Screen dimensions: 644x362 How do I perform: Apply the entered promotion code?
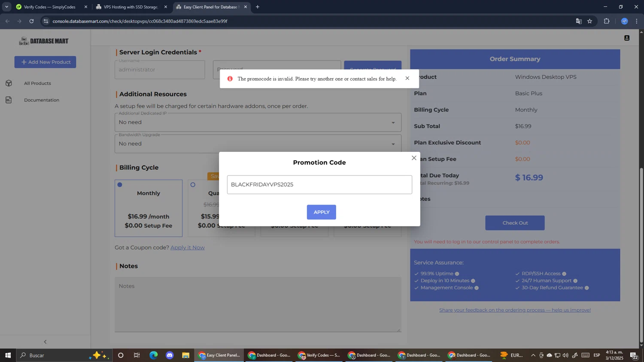(x=321, y=212)
